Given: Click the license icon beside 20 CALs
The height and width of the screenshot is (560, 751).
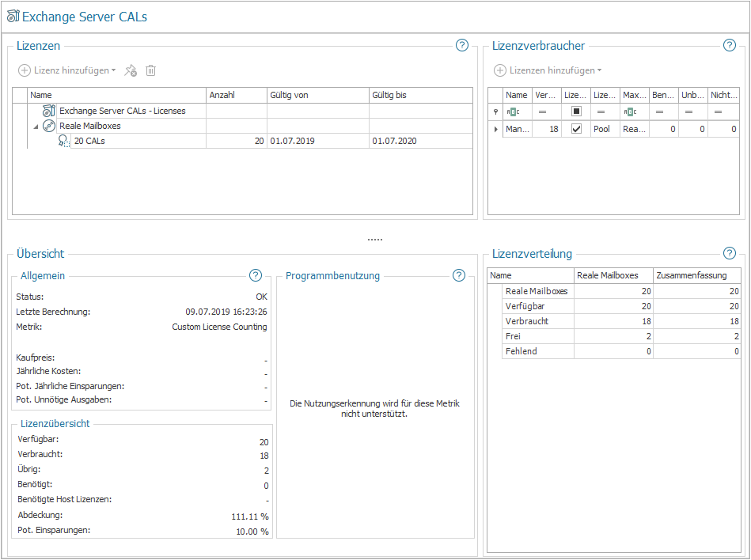Looking at the screenshot, I should pyautogui.click(x=63, y=141).
